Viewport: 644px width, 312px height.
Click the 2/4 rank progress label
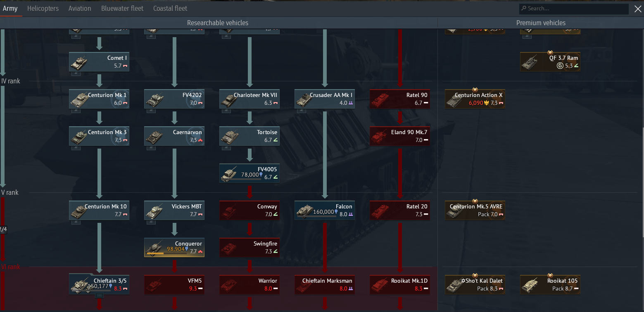coord(3,229)
